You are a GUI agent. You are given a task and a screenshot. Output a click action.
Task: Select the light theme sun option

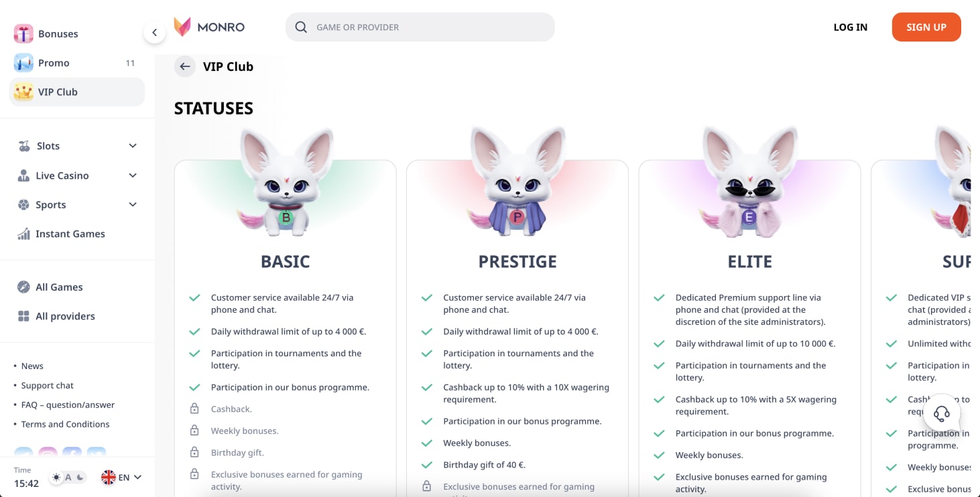(x=56, y=478)
